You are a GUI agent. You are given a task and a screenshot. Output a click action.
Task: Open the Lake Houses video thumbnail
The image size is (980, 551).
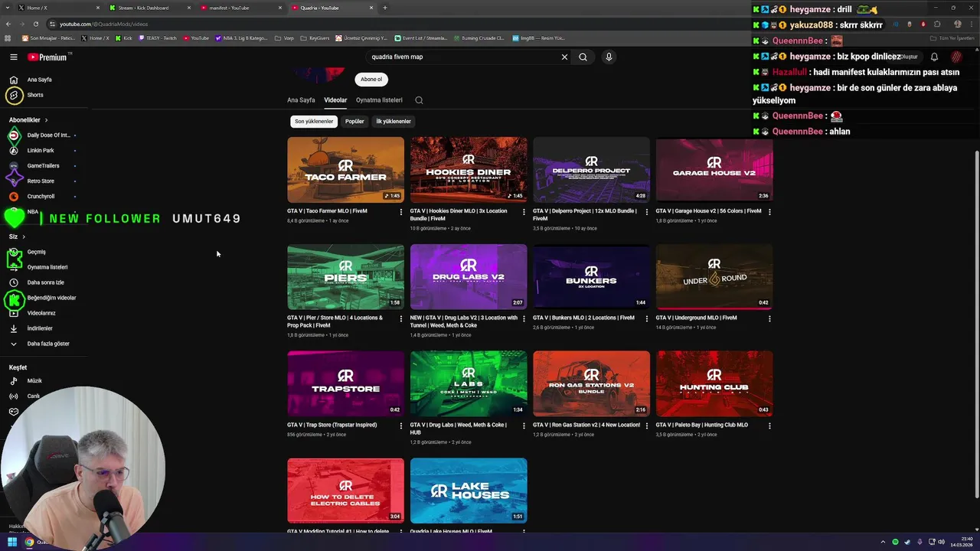[469, 491]
